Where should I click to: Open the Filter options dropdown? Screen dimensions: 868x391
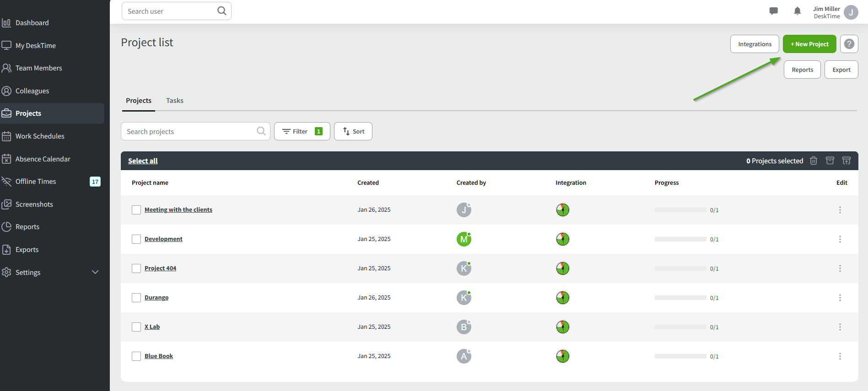[302, 131]
